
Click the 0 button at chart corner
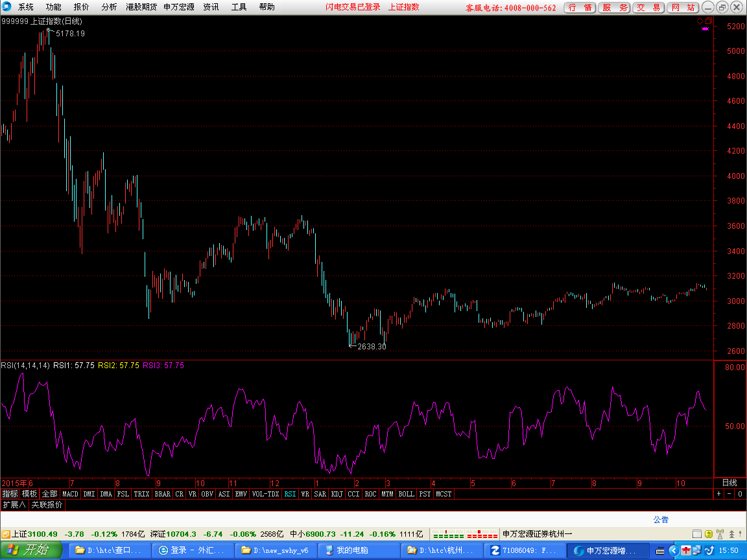coord(741,494)
